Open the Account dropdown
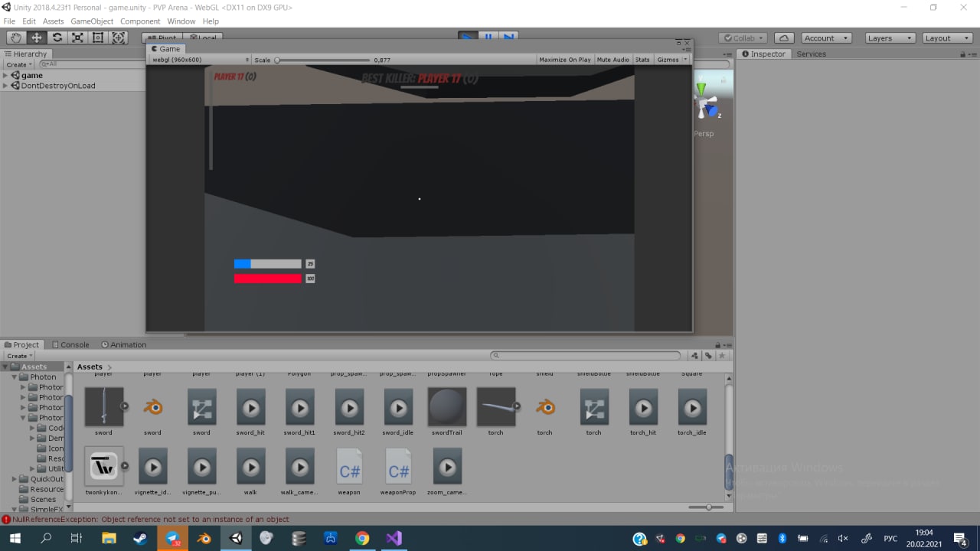 point(826,37)
